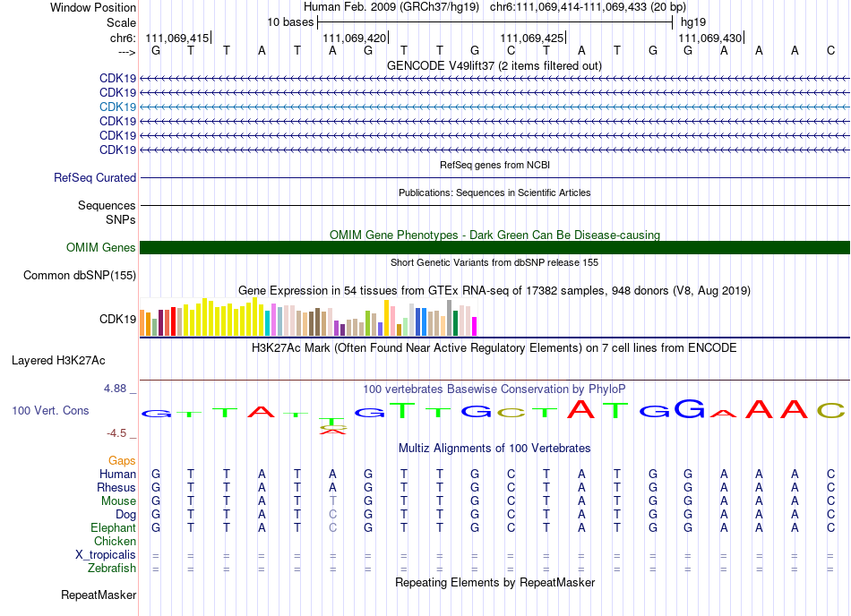Click position label 111,069,415
This screenshot has width=851, height=616.
pos(177,38)
